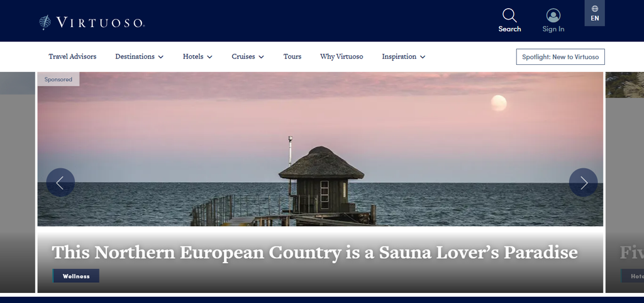This screenshot has height=303, width=644.
Task: Open the Tours page
Action: 292,57
